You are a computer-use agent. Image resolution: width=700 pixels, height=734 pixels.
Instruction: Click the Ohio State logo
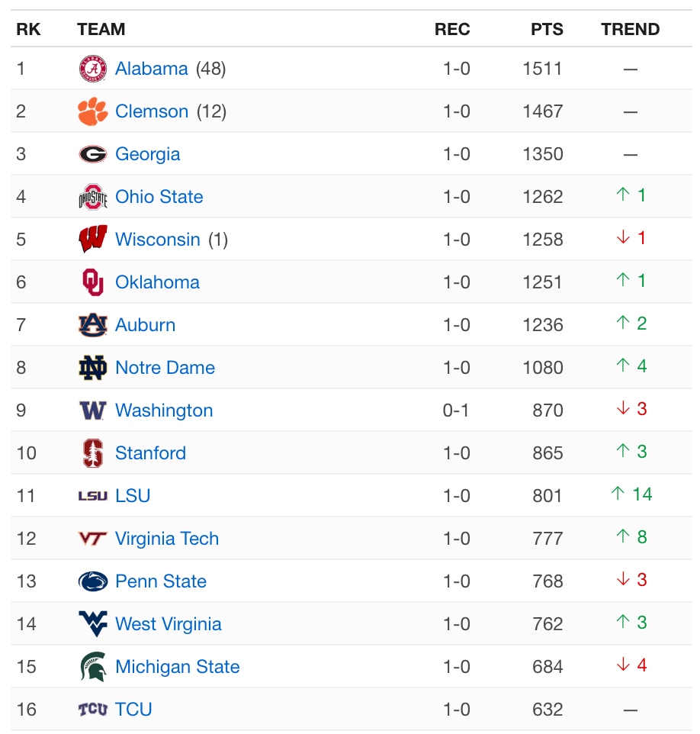(x=93, y=197)
